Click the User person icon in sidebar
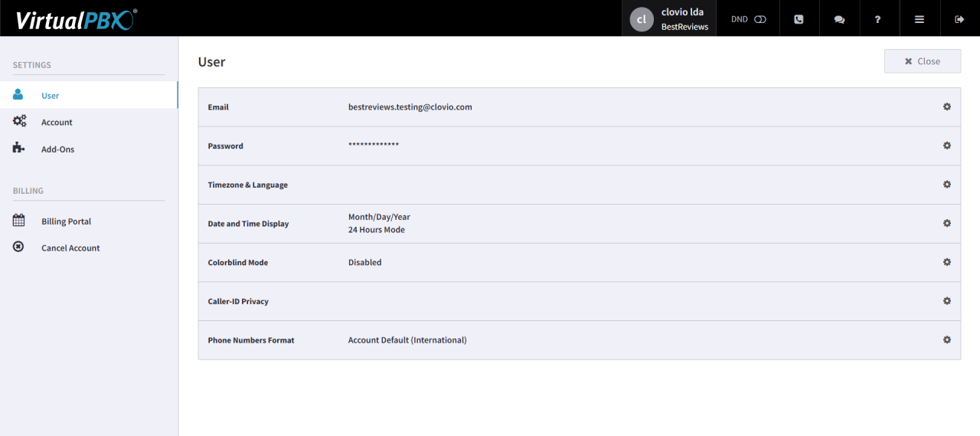 point(18,95)
